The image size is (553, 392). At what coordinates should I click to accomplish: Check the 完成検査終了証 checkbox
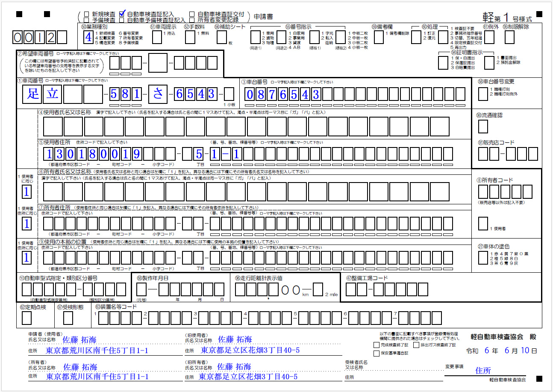coord(376,345)
